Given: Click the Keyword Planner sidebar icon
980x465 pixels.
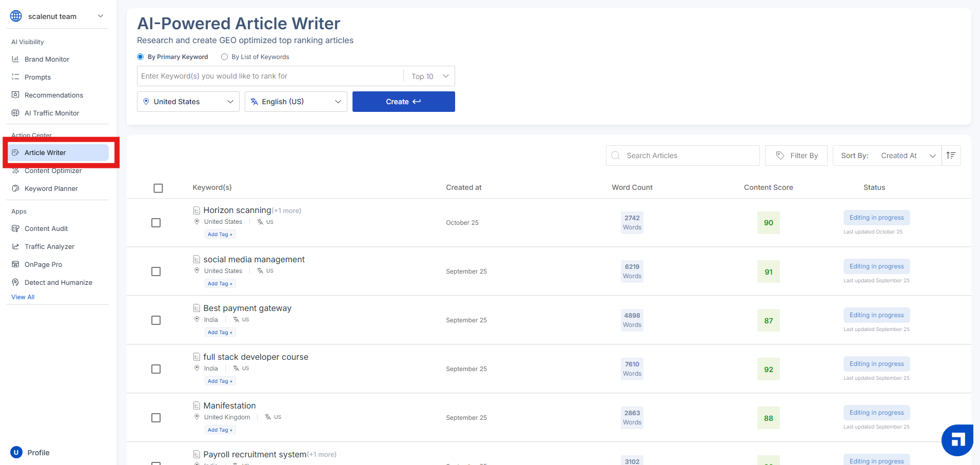Looking at the screenshot, I should [15, 188].
